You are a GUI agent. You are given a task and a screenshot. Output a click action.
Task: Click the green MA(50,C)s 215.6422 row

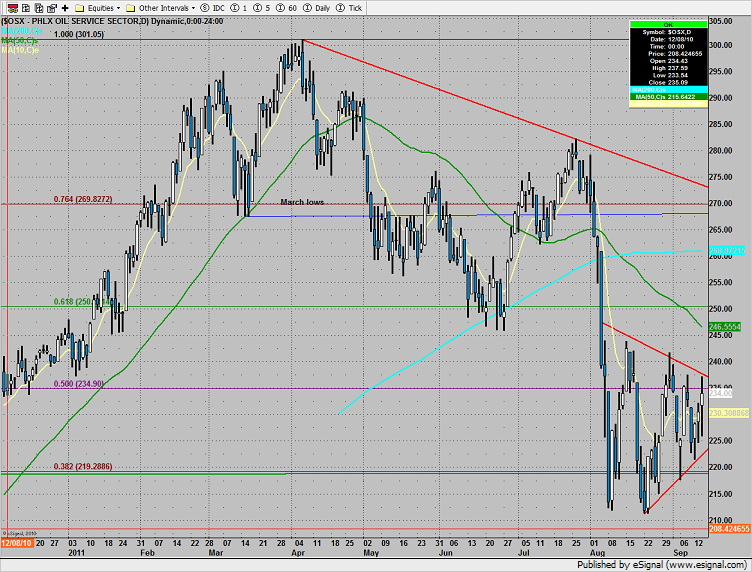pyautogui.click(x=668, y=97)
